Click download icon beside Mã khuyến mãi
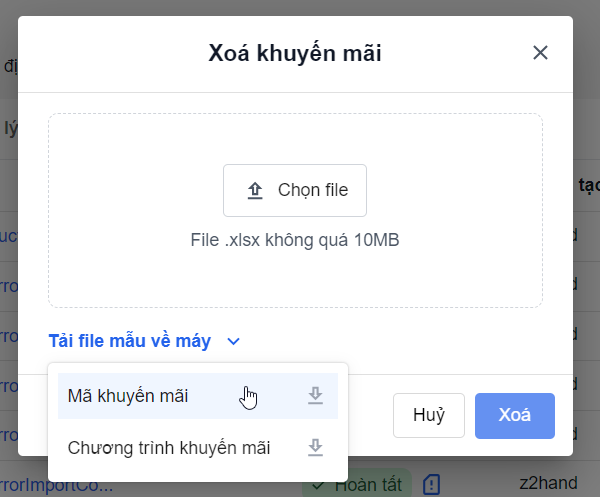This screenshot has height=497, width=600. pyautogui.click(x=315, y=396)
